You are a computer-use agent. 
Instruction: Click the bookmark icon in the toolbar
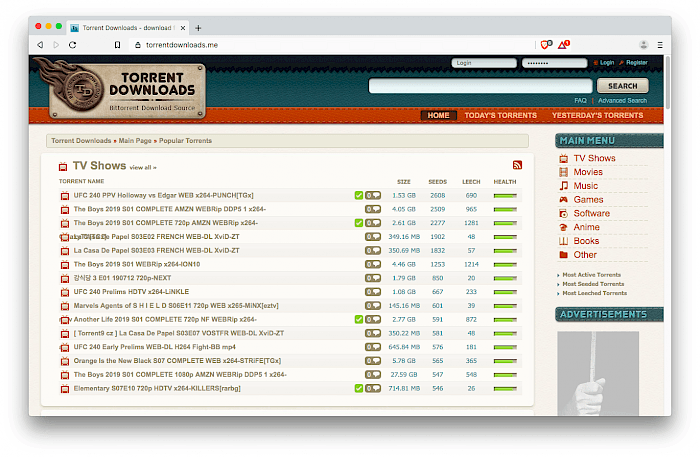coord(117,45)
